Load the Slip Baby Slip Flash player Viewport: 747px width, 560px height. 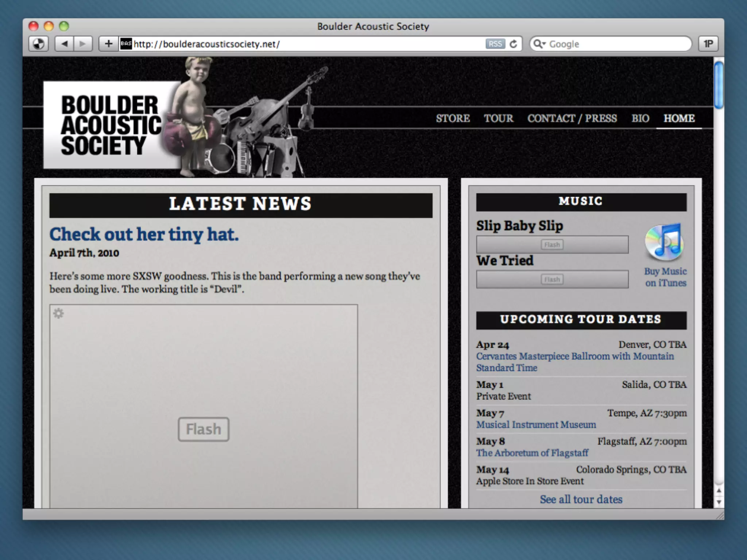tap(552, 245)
